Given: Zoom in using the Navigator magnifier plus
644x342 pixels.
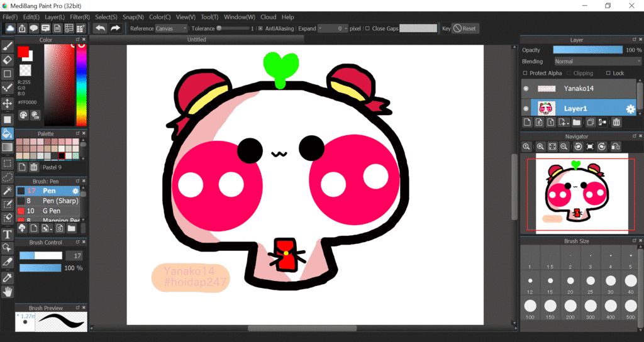Looking at the screenshot, I should (x=540, y=146).
